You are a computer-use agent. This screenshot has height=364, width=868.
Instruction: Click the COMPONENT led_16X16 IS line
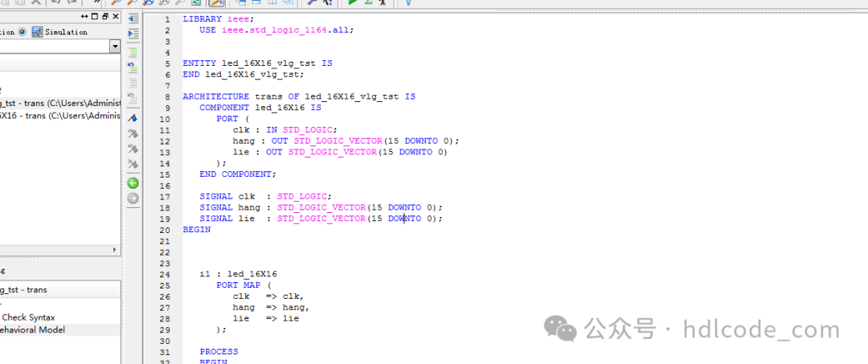pos(260,108)
